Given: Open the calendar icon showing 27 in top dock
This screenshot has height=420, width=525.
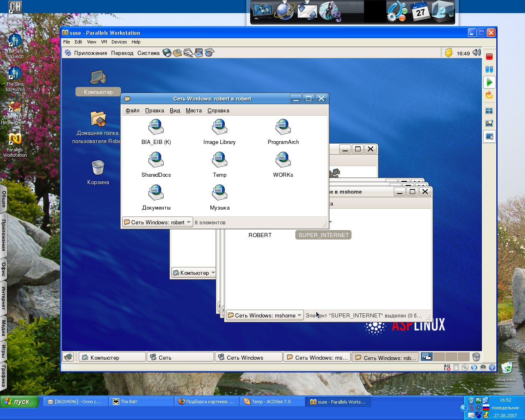Looking at the screenshot, I should pos(420,11).
